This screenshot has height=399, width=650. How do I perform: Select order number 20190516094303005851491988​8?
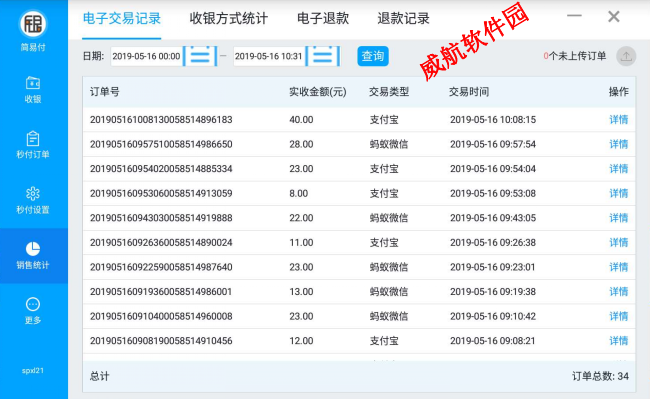coord(161,218)
